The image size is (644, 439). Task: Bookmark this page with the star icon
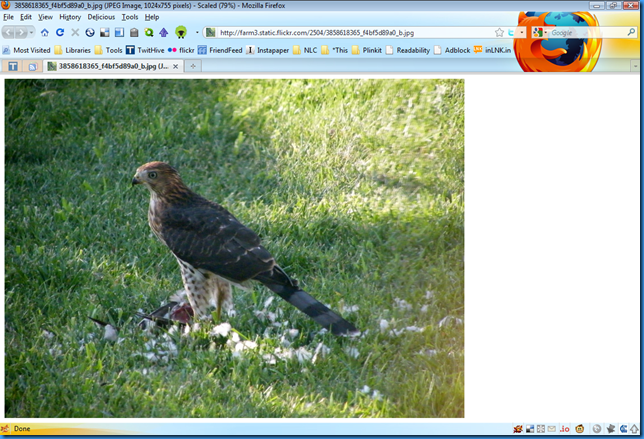[499, 32]
